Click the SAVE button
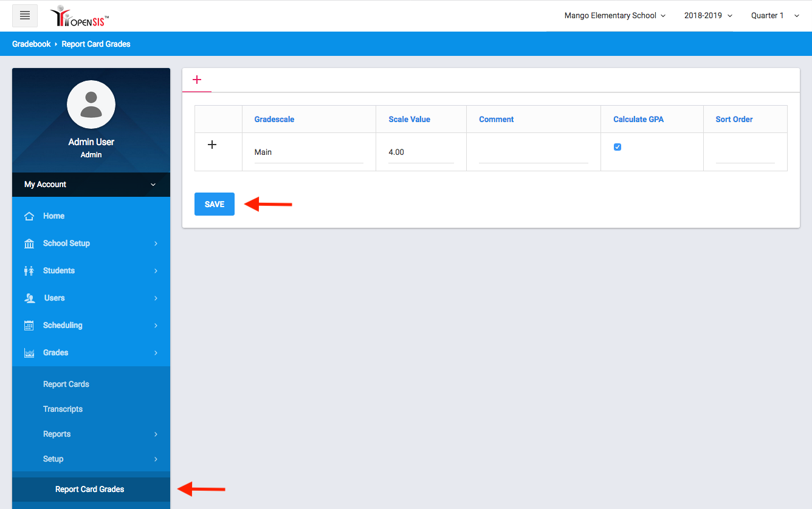Screen dimensions: 812x509 pyautogui.click(x=214, y=204)
